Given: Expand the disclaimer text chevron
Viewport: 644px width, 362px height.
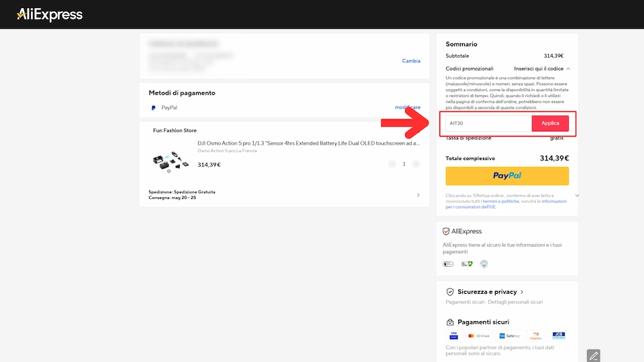Looking at the screenshot, I should [577, 195].
